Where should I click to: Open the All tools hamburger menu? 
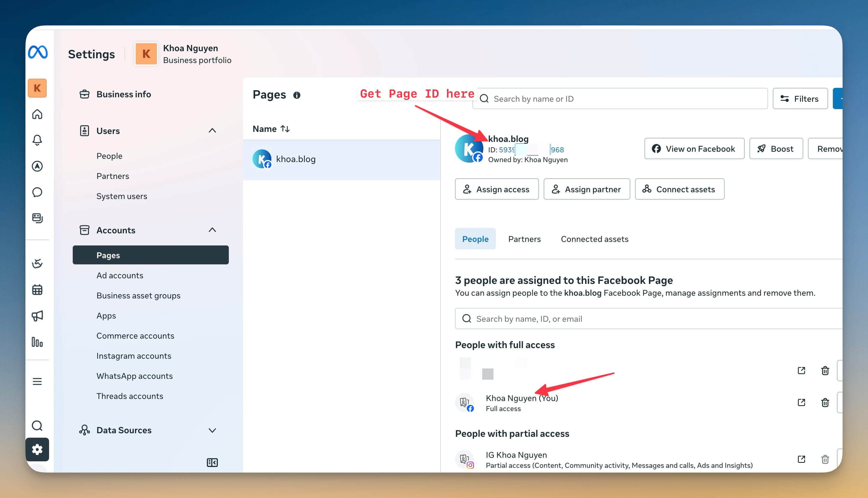click(x=37, y=381)
